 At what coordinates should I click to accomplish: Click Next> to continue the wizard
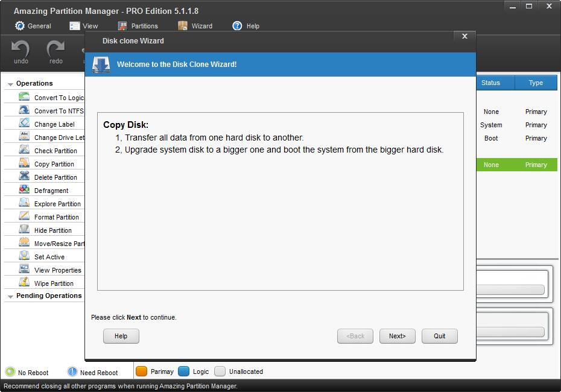pyautogui.click(x=398, y=336)
